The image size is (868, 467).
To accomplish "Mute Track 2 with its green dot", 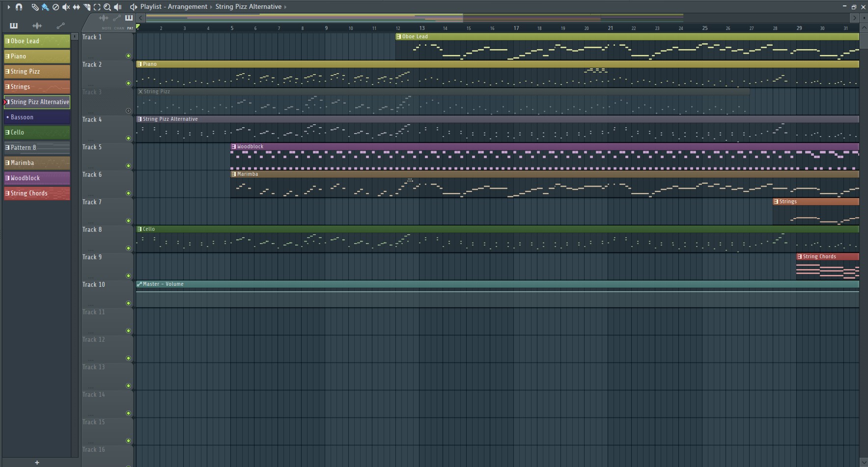I will 129,83.
